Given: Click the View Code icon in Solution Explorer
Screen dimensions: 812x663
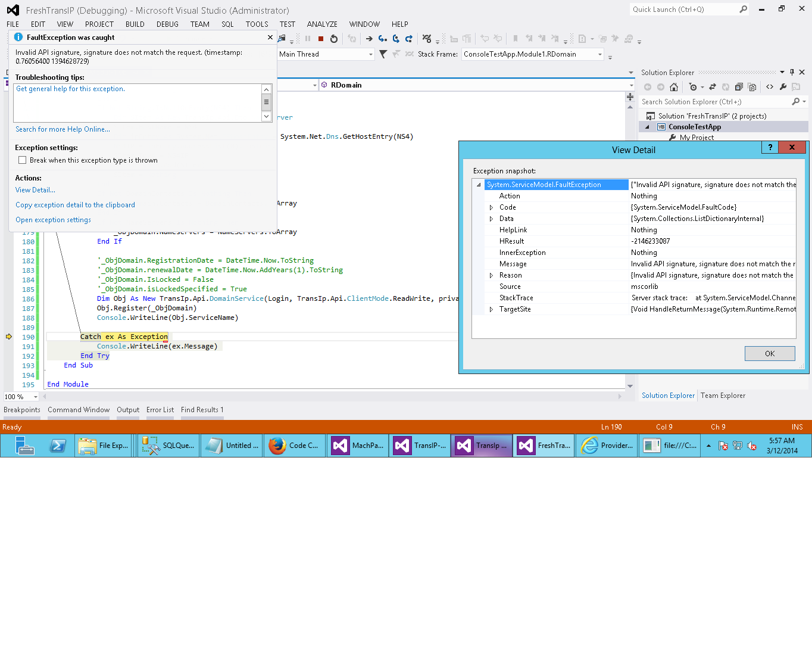Looking at the screenshot, I should [x=770, y=87].
